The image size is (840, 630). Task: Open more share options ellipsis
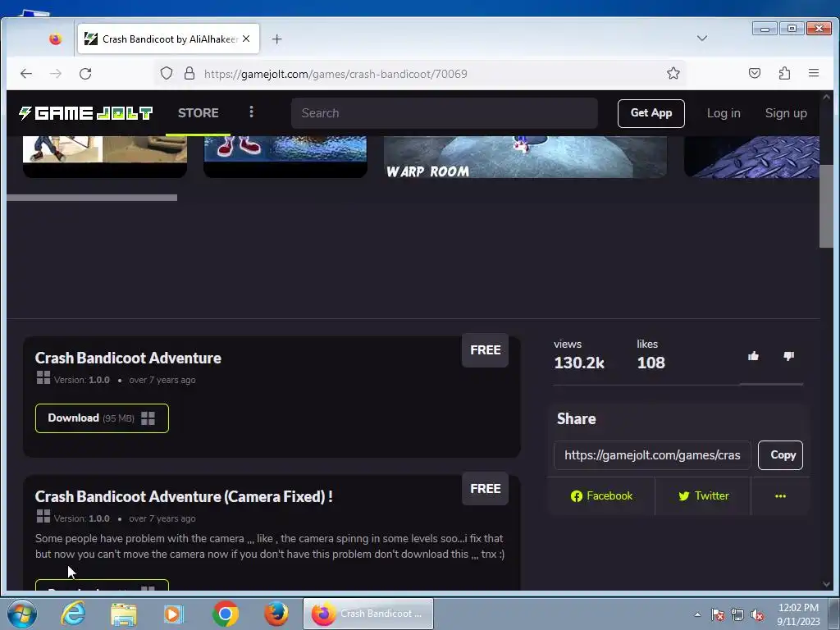781,496
